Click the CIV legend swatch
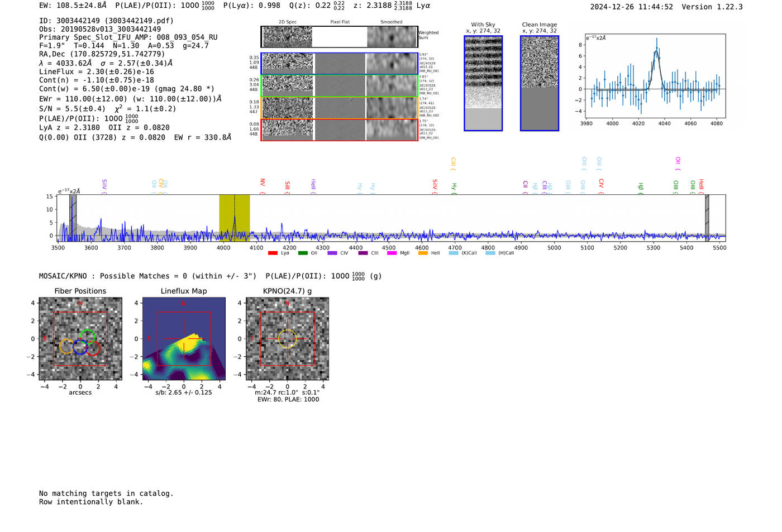The image size is (782, 532). click(332, 253)
